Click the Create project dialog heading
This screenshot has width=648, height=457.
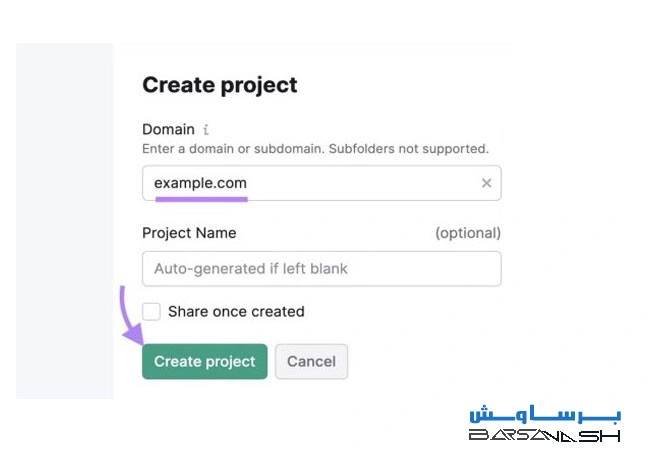pos(220,85)
